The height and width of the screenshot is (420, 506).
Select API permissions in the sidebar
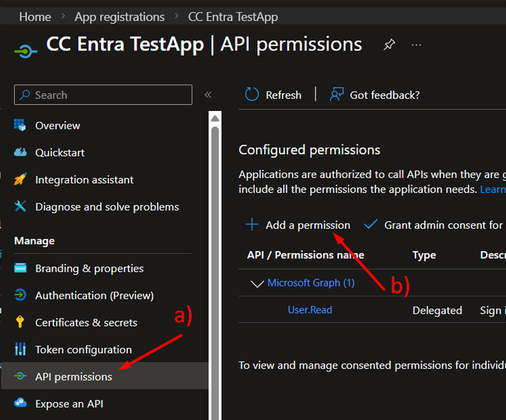click(x=73, y=377)
